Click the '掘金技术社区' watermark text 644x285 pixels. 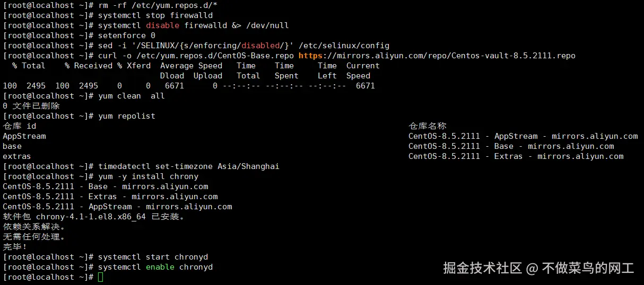[x=483, y=268]
